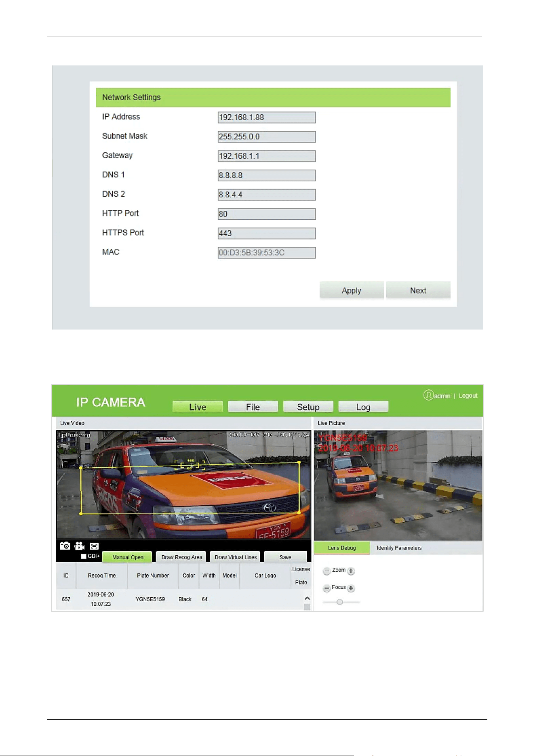
Task: Click the width value 64 cell
Action: tap(205, 599)
